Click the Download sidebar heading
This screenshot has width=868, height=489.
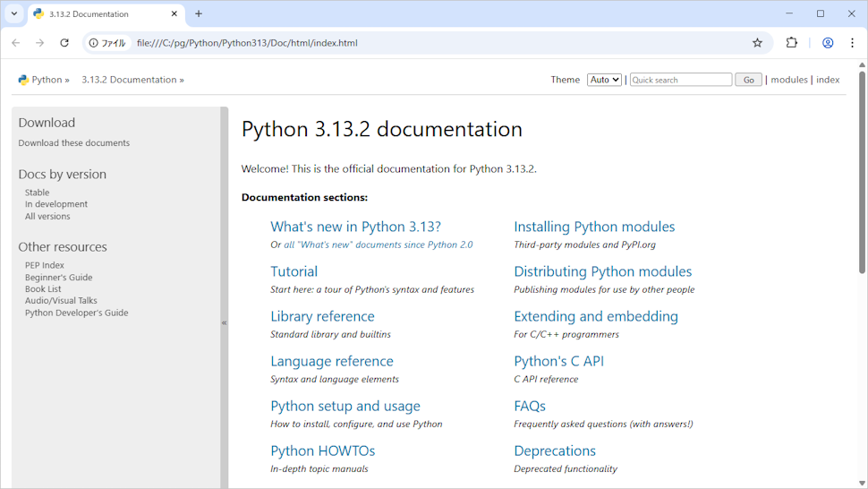coord(47,123)
